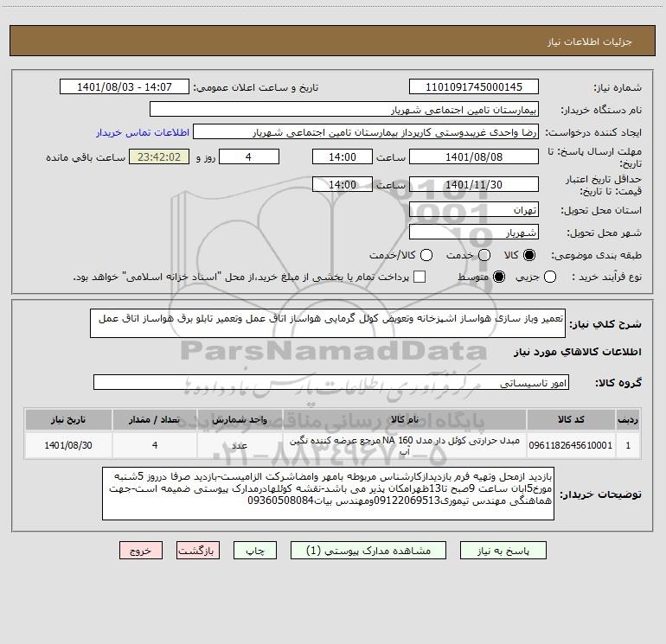This screenshot has width=666, height=644.
Task: Click the days remaining field showing 4
Action: pos(249,156)
